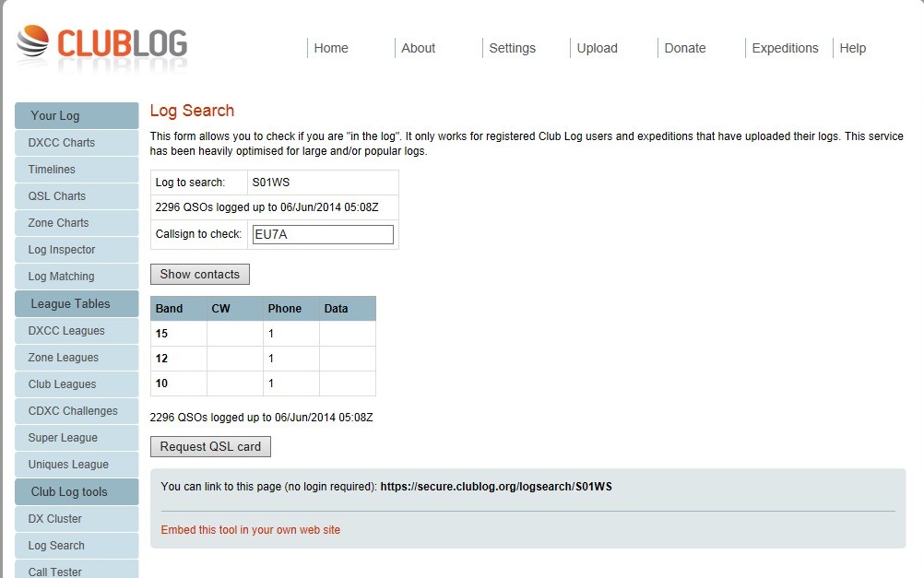Screen dimensions: 924x578
Task: Open DXCC Leagues under League Tables
Action: pyautogui.click(x=66, y=331)
